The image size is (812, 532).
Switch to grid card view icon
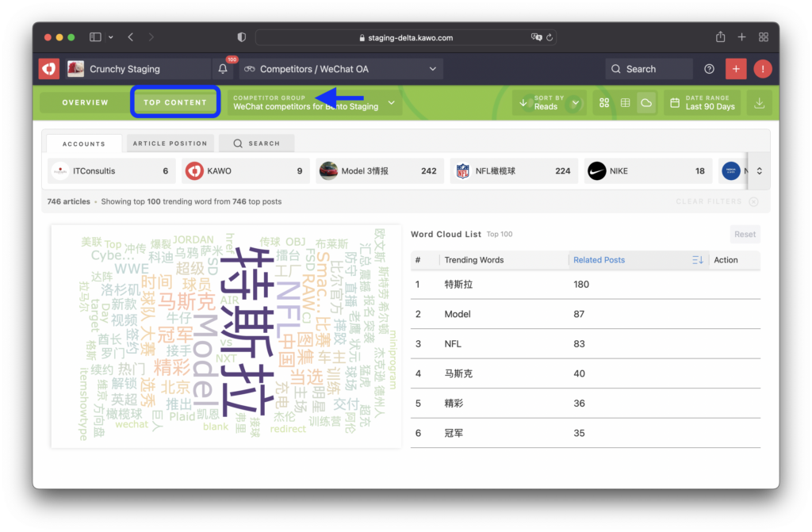point(603,103)
